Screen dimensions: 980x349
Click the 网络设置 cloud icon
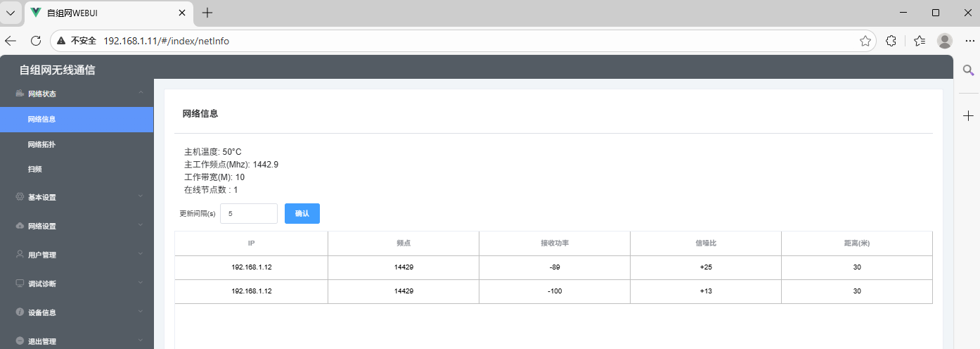pyautogui.click(x=20, y=226)
